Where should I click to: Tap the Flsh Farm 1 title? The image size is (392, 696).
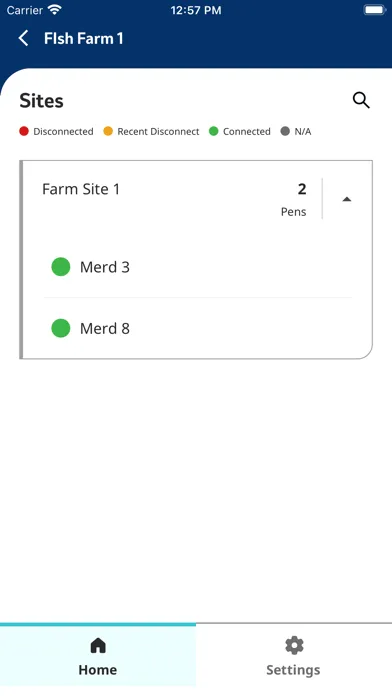click(83, 39)
